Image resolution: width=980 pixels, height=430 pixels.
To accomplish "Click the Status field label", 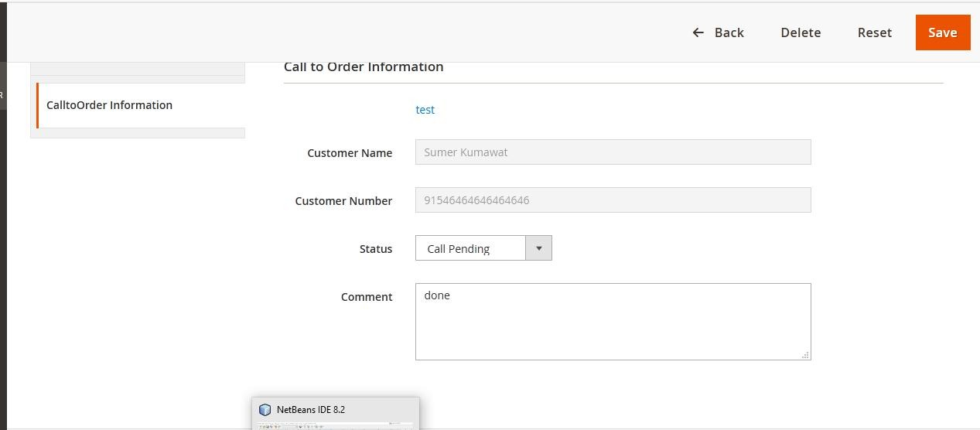I will pos(375,249).
